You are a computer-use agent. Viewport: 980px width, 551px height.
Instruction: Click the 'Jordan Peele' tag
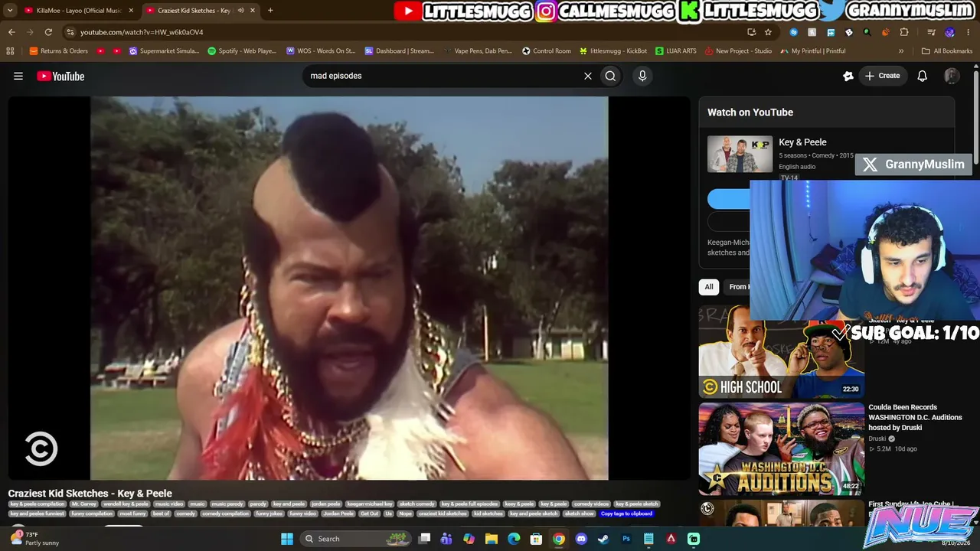tap(338, 514)
